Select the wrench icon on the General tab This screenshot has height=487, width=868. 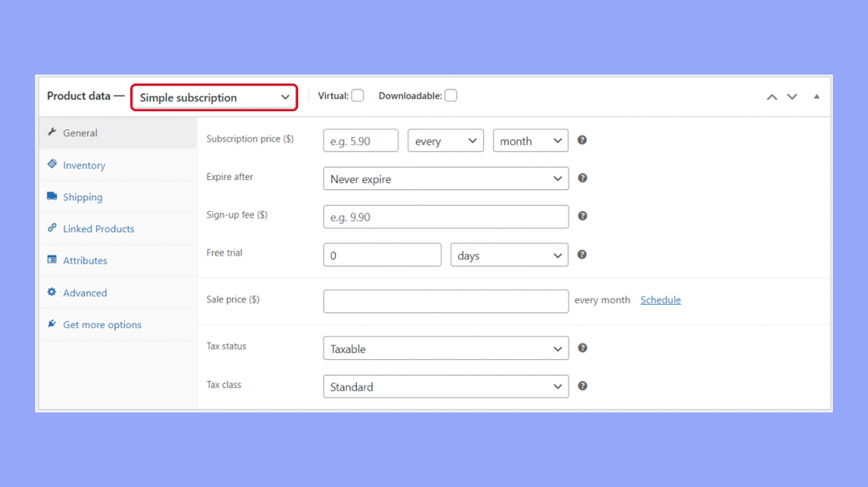coord(52,132)
